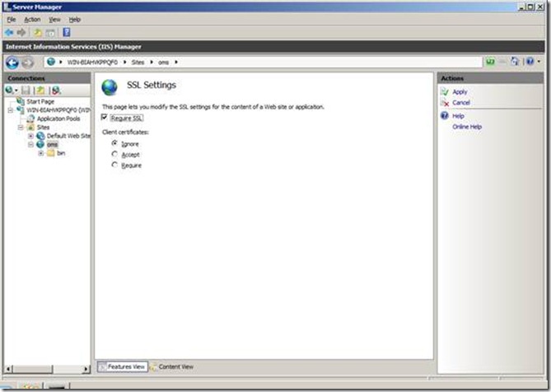Click the Help question mark icon in Actions

(x=445, y=115)
